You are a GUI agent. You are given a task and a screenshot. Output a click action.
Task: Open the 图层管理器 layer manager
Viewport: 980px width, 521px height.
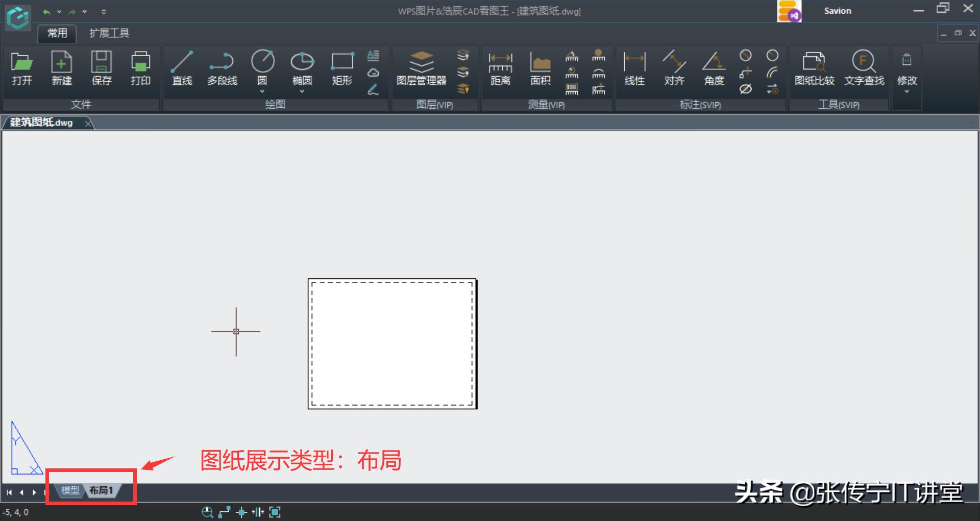coord(423,68)
